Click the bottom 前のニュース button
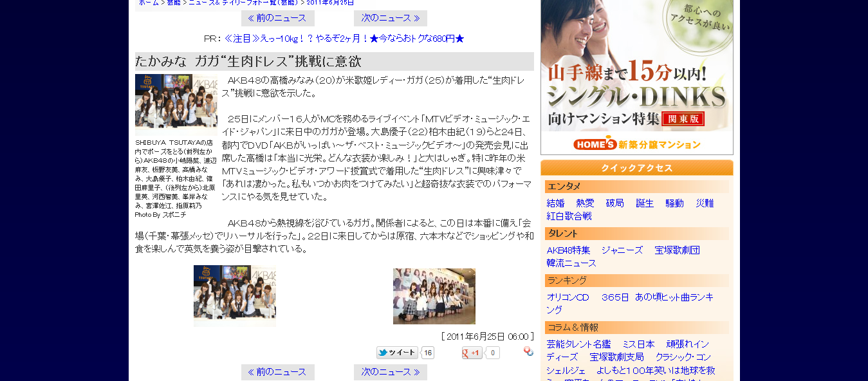This screenshot has height=381, width=868. (x=278, y=372)
